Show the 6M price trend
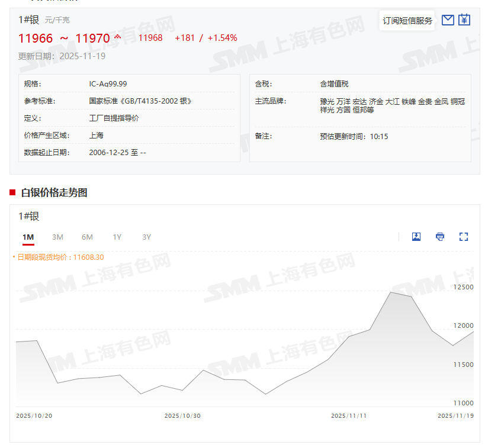The image size is (485, 448). (87, 237)
